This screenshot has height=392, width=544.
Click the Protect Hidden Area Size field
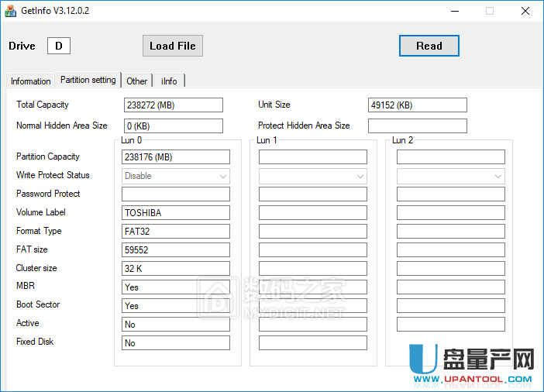click(x=417, y=126)
